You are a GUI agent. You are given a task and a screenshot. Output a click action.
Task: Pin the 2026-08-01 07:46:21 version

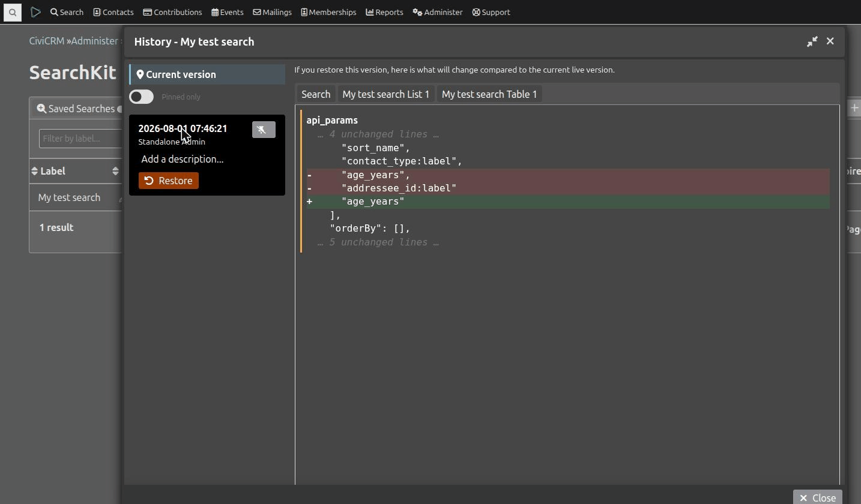(264, 130)
